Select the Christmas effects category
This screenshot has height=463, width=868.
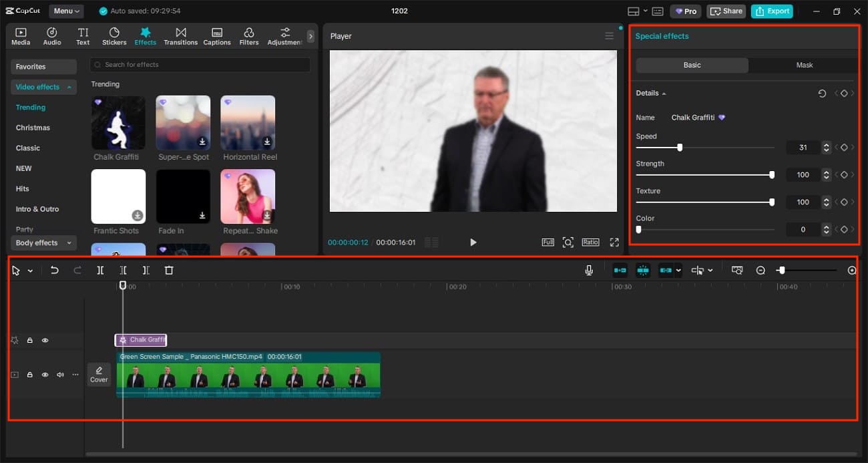[x=33, y=128]
